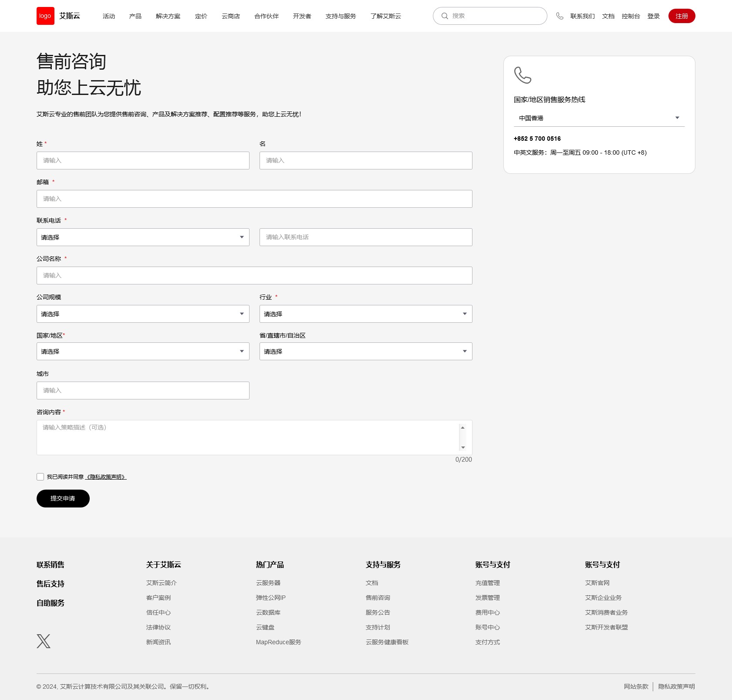Click the 控制台 link

pyautogui.click(x=631, y=16)
